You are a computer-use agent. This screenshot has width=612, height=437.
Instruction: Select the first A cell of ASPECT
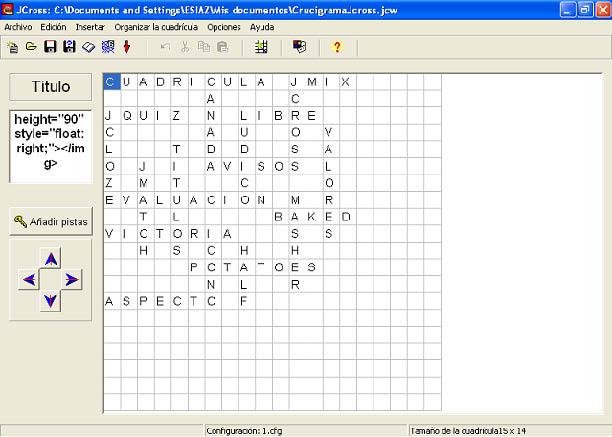[x=112, y=301]
